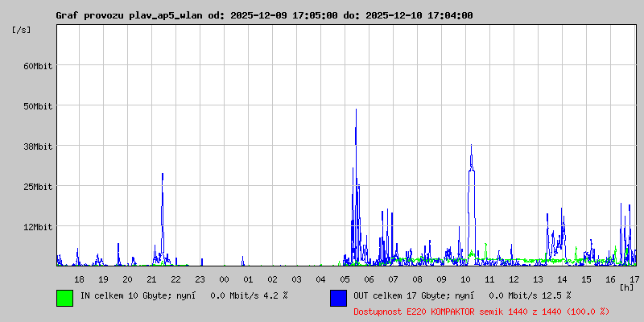Screen dimensions: 644x322
Task: Click hour label 10 on time axis
Action: point(466,279)
